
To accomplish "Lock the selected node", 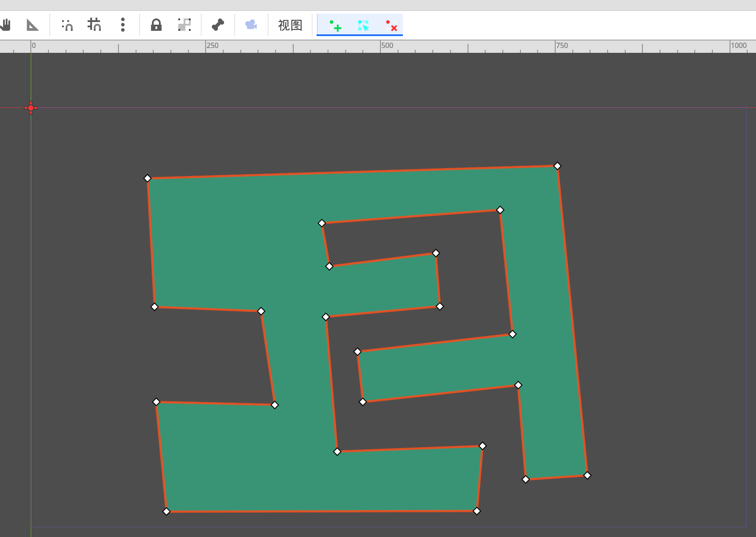I will click(156, 25).
